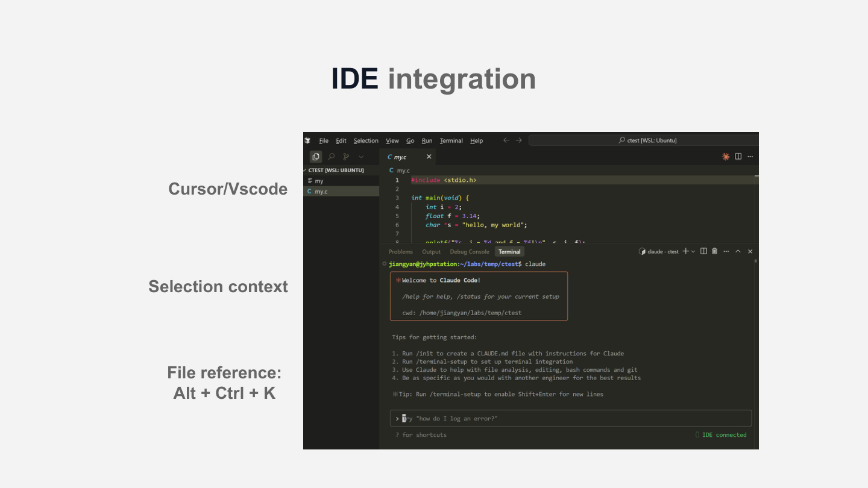
Task: Close the terminal panel
Action: 750,252
